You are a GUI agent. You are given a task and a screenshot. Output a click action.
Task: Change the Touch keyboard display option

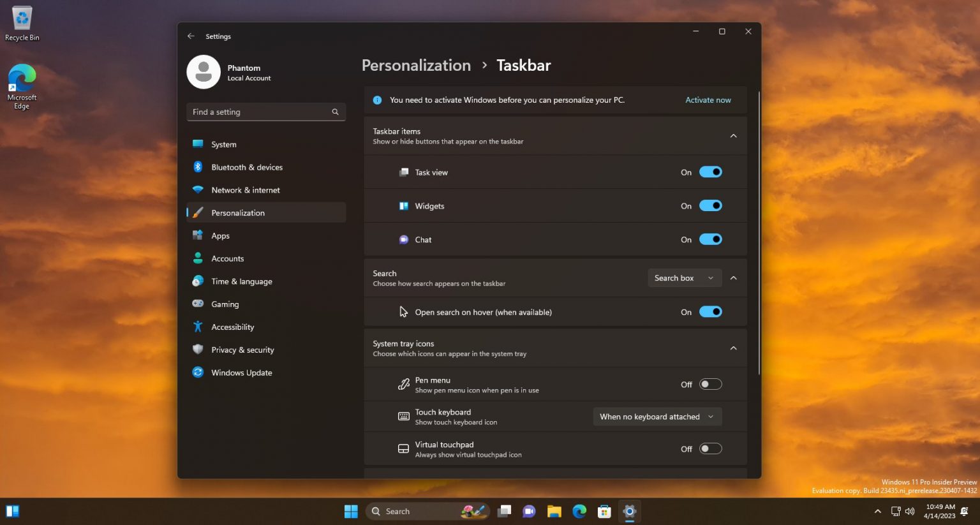point(657,417)
